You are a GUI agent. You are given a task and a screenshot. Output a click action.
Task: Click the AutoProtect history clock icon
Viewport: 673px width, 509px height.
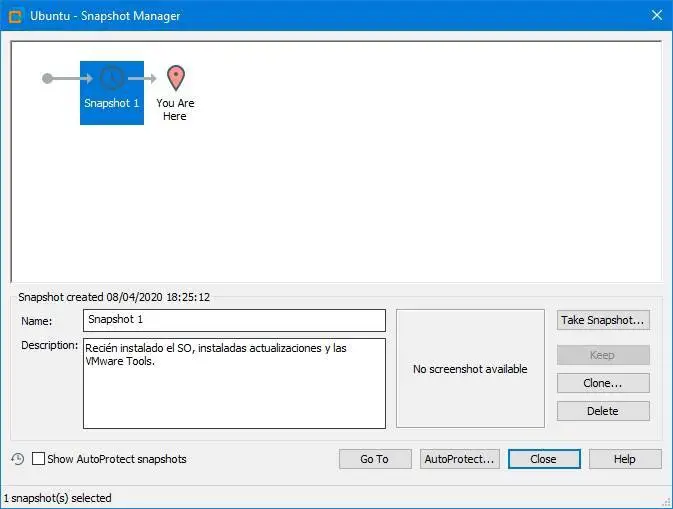(18, 459)
